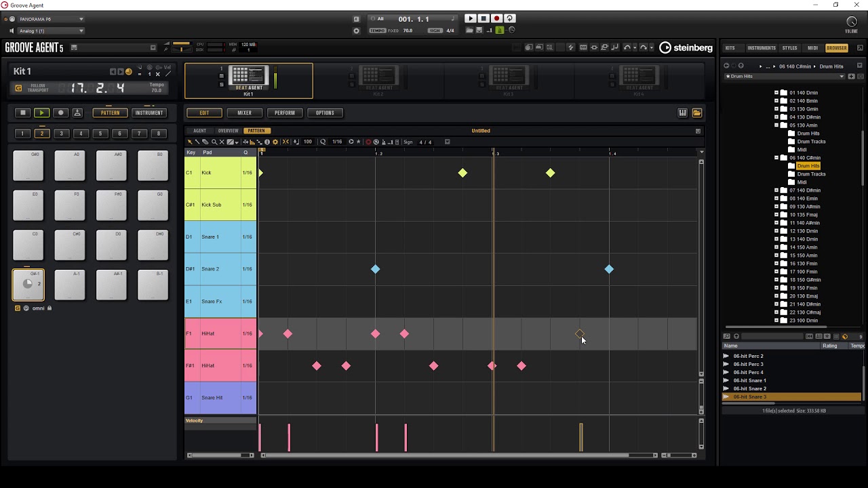The width and height of the screenshot is (868, 488).
Task: Click the top transport Stop button
Action: coord(483,19)
